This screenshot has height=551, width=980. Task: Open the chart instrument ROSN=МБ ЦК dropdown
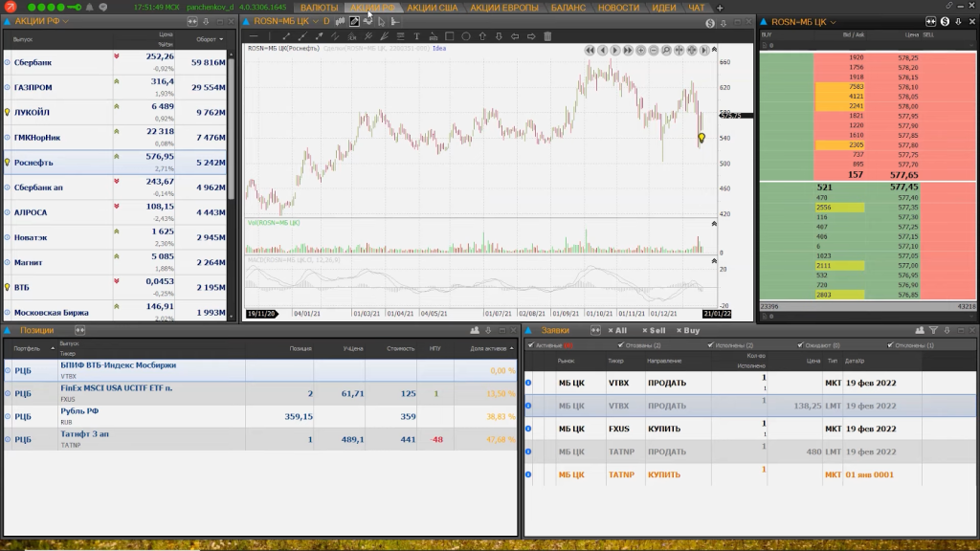point(314,20)
